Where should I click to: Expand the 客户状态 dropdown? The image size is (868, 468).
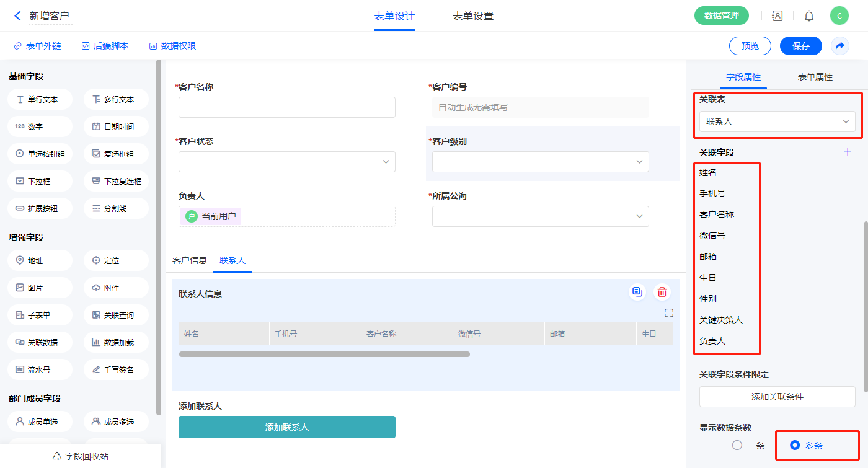286,162
